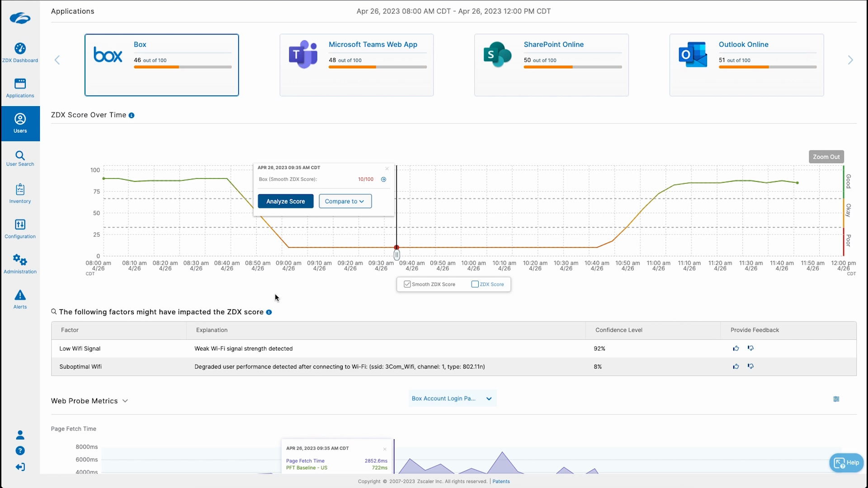Click the user profile icon in sidebar
This screenshot has width=868, height=488.
pos(20,435)
